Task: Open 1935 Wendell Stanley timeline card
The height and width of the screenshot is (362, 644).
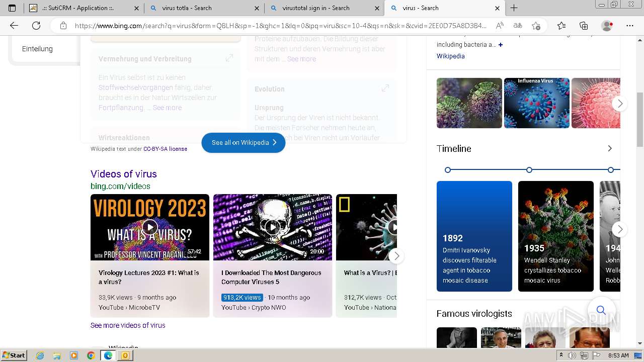Action: pyautogui.click(x=556, y=236)
